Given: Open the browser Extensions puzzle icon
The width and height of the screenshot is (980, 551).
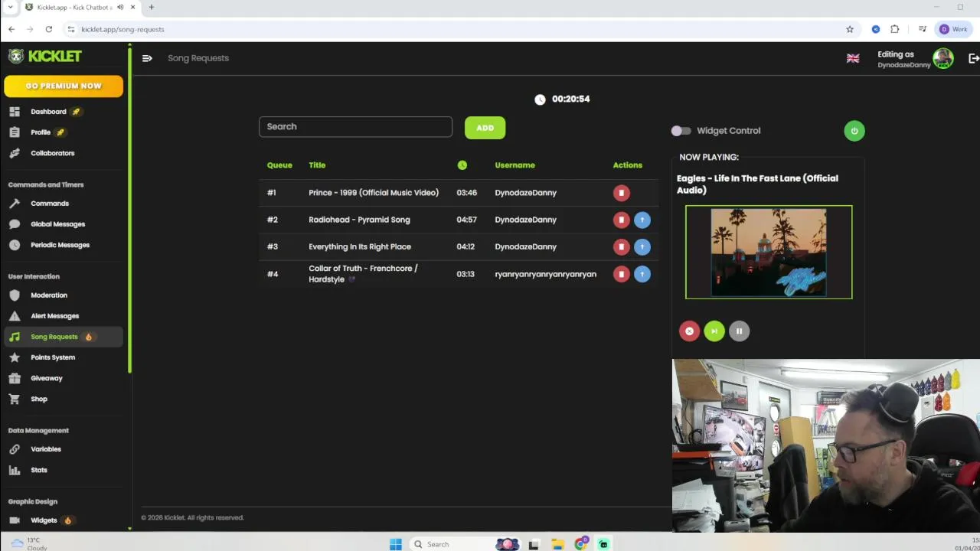Looking at the screenshot, I should [894, 29].
